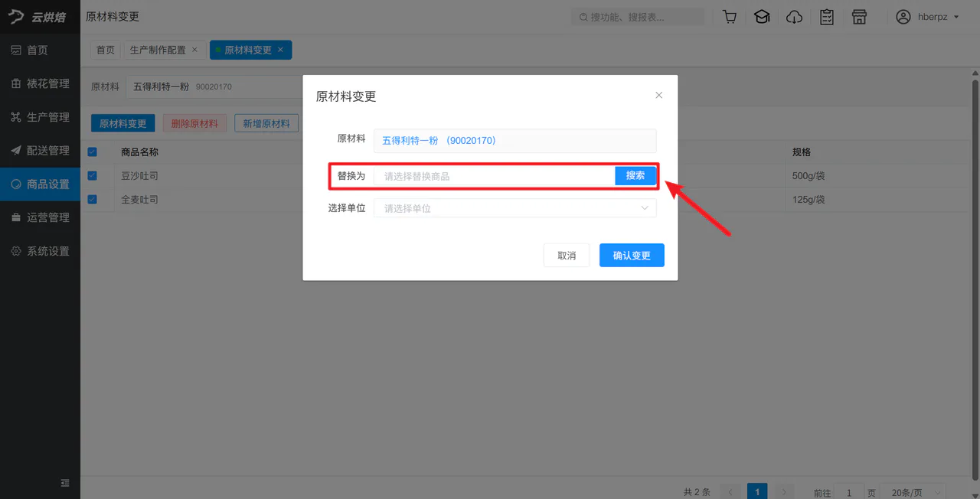Open 生产管理 in the sidebar
980x499 pixels.
click(x=40, y=117)
